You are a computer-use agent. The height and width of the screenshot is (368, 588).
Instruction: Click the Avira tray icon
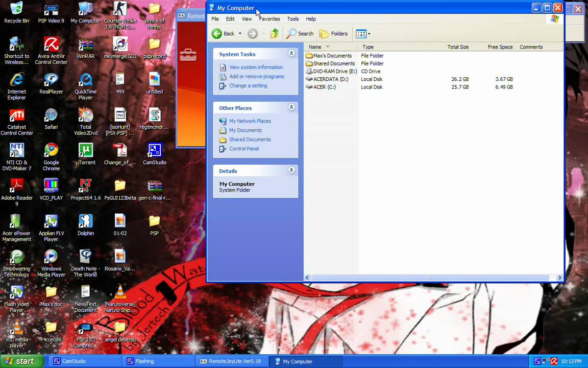(554, 361)
